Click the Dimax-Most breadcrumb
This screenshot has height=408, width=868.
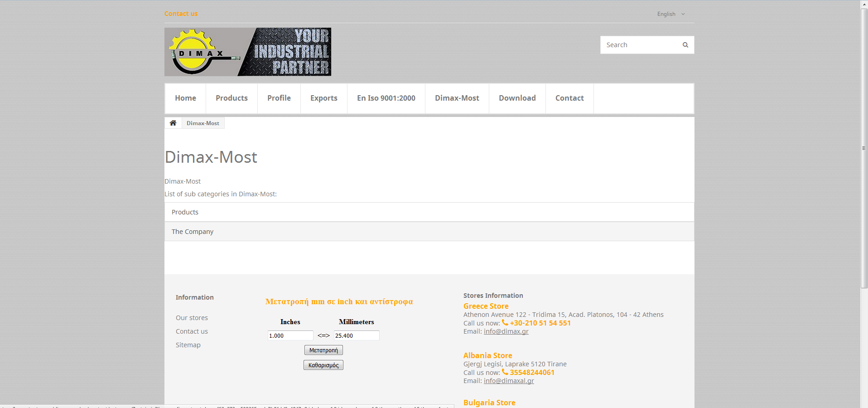click(x=203, y=123)
